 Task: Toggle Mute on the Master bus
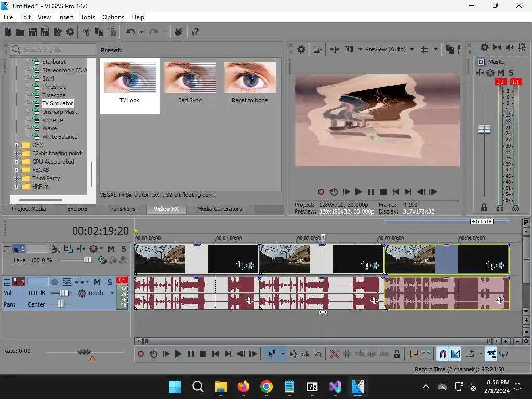[x=500, y=73]
